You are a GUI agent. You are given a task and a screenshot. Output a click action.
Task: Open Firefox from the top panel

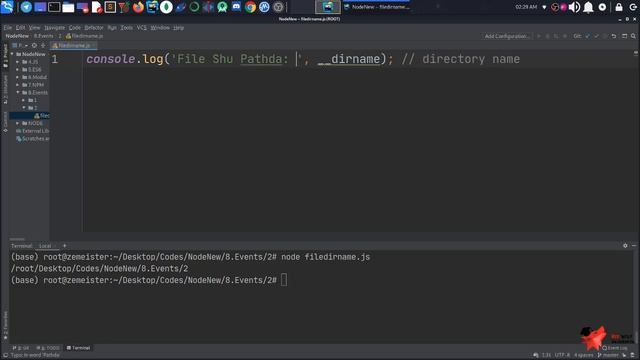[138, 7]
